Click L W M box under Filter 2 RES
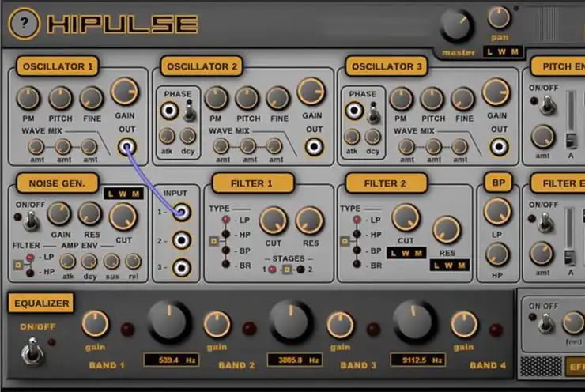 (449, 266)
